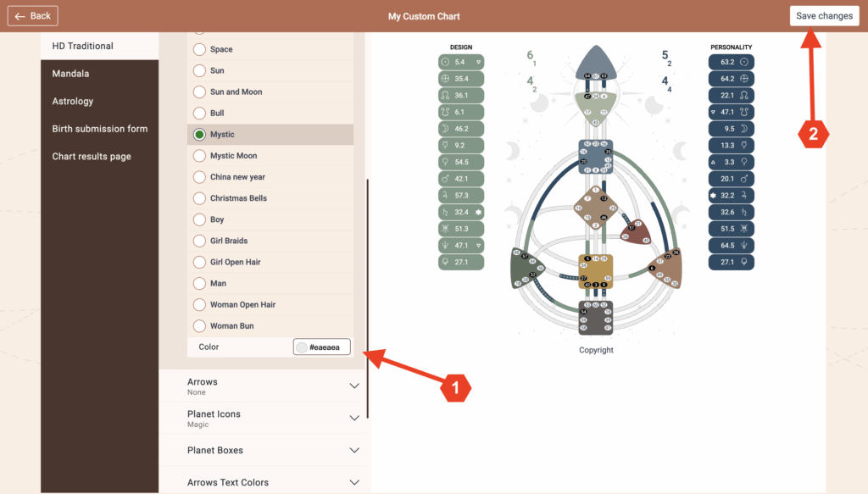Go back using the Back button
The height and width of the screenshot is (494, 868).
point(33,16)
